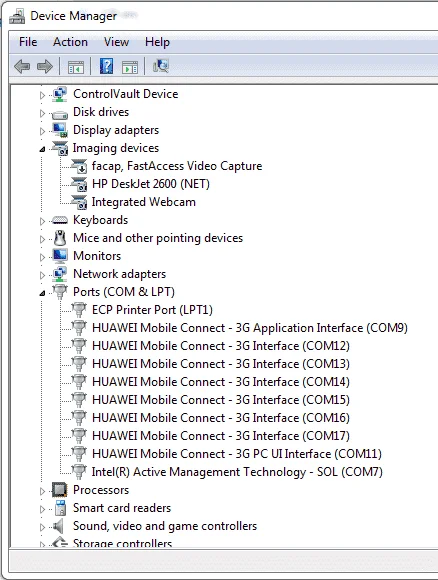Screen dimensions: 438x580
Task: Collapse the Imaging devices category
Action: [42, 149]
